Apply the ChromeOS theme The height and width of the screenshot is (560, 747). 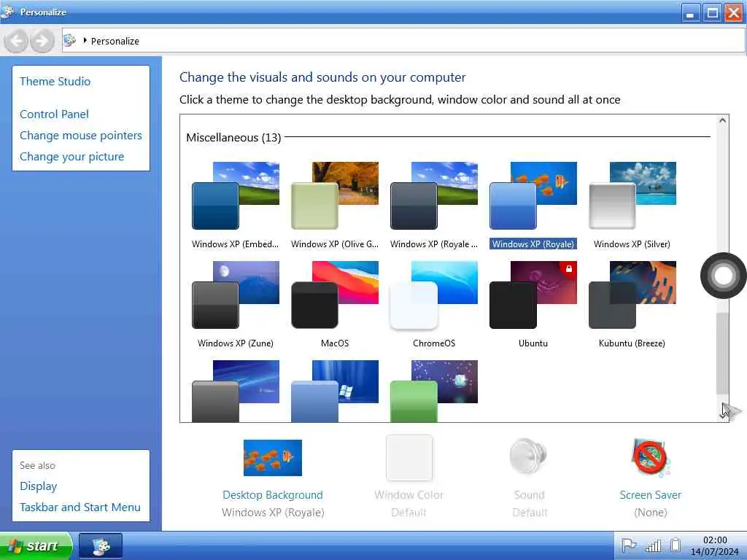pyautogui.click(x=434, y=295)
